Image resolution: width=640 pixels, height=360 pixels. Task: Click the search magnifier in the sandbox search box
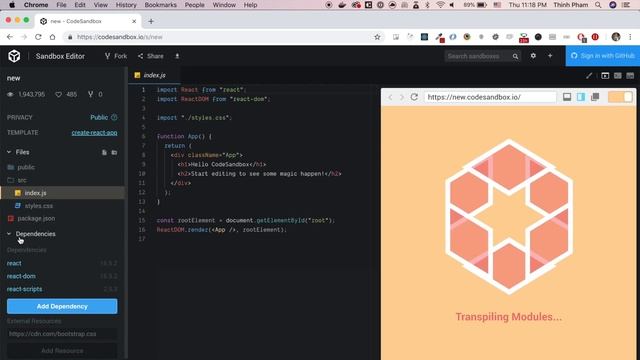[516, 56]
